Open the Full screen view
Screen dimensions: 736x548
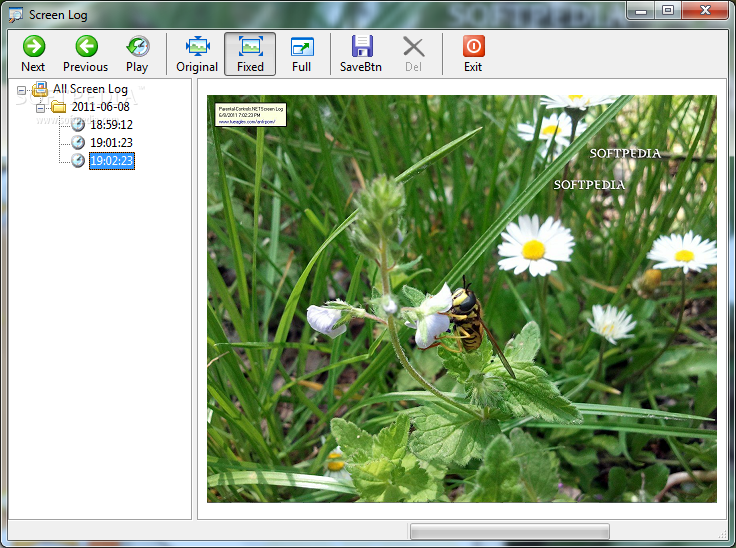coord(301,54)
